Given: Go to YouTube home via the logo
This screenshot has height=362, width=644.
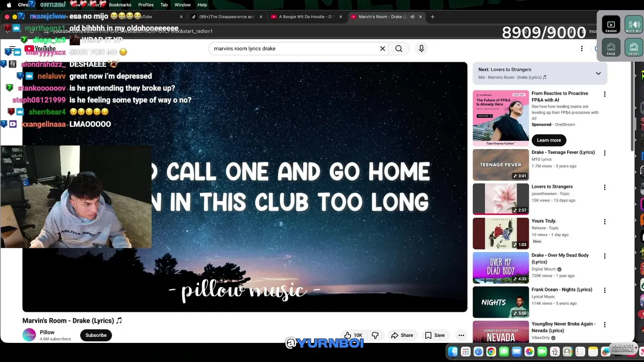Looking at the screenshot, I should pos(40,49).
